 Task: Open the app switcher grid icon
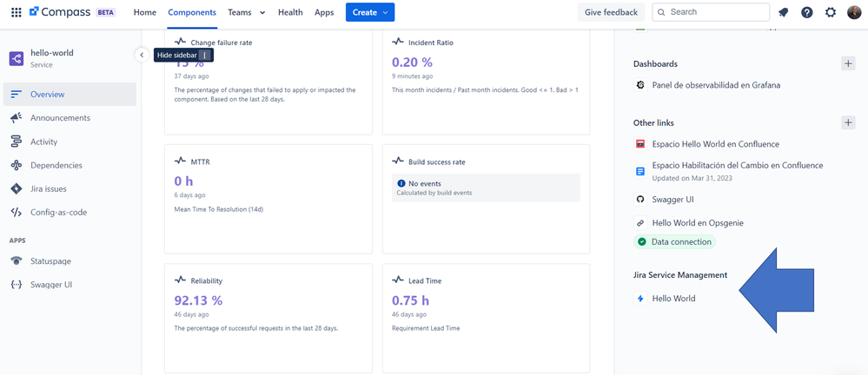(16, 13)
